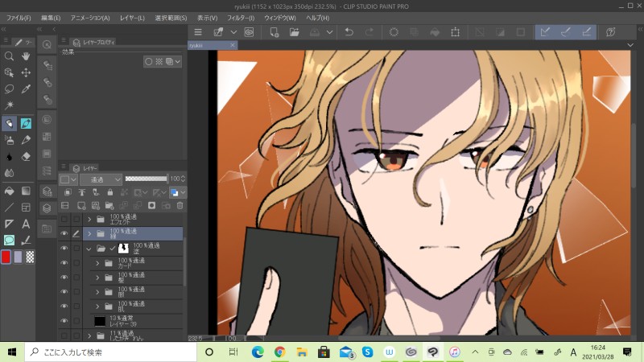
Task: Click the New raster layer icon
Action: point(81,206)
